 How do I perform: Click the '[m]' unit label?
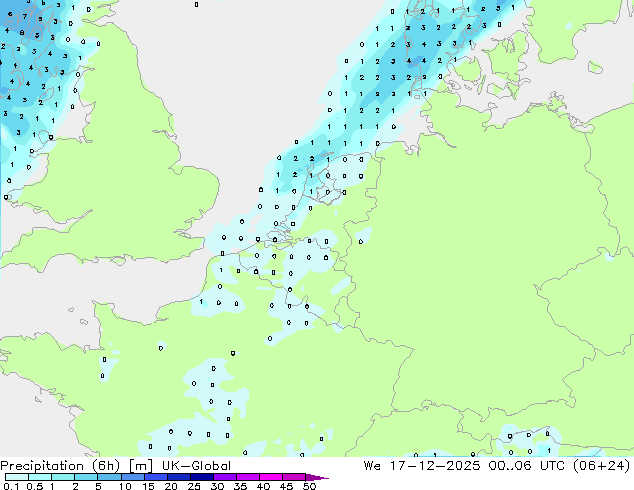(x=141, y=466)
